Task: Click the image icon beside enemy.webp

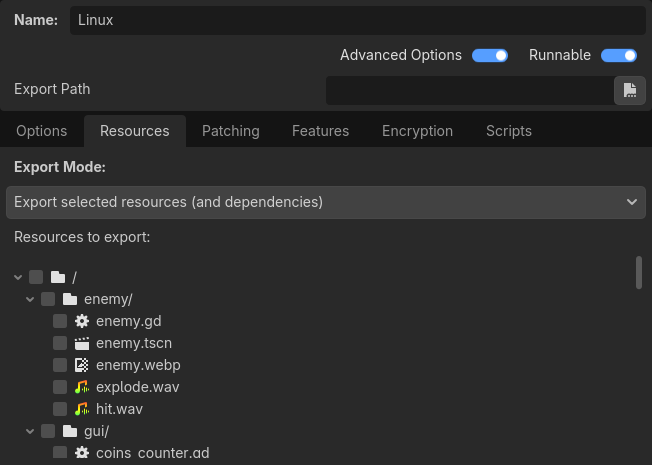Action: pyautogui.click(x=83, y=365)
